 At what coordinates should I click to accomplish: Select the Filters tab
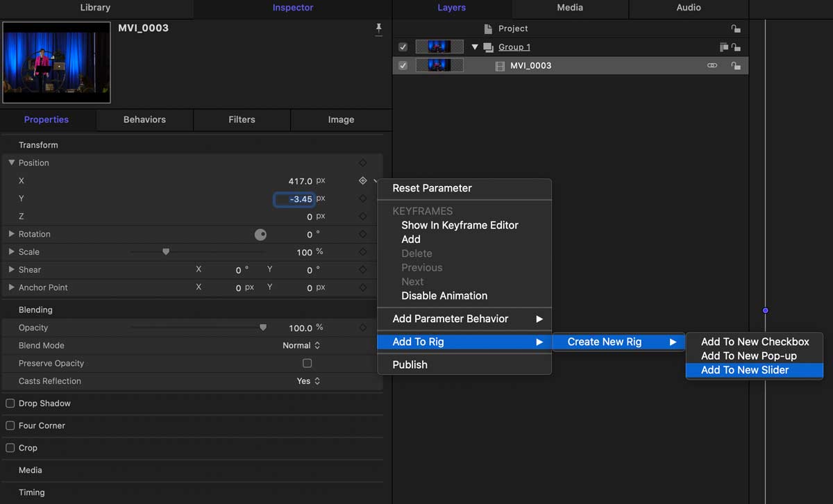242,119
